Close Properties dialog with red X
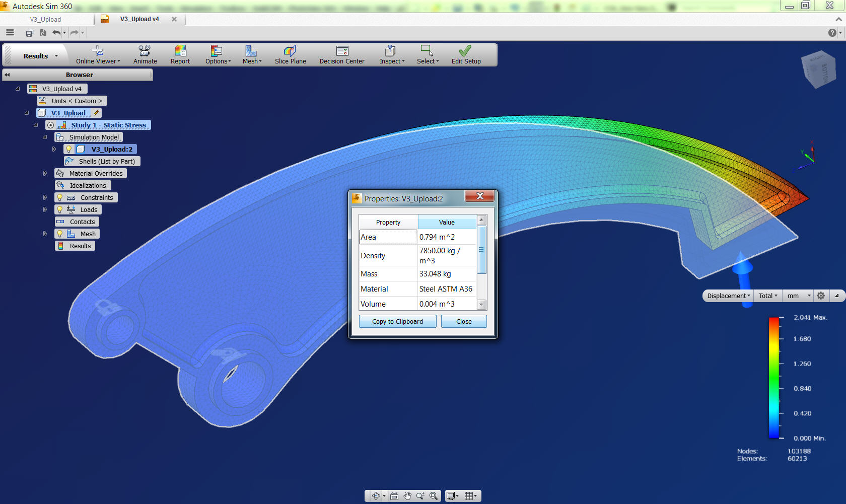 [479, 196]
